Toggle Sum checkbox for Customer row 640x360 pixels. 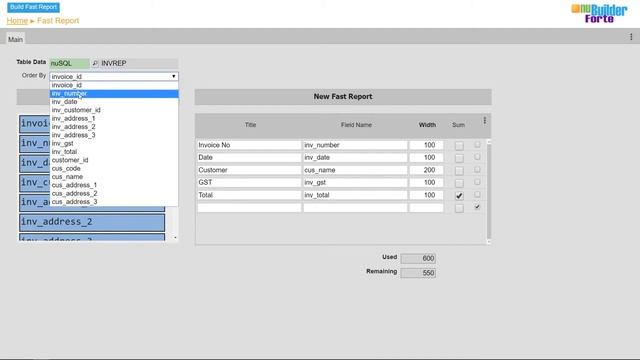(x=459, y=171)
